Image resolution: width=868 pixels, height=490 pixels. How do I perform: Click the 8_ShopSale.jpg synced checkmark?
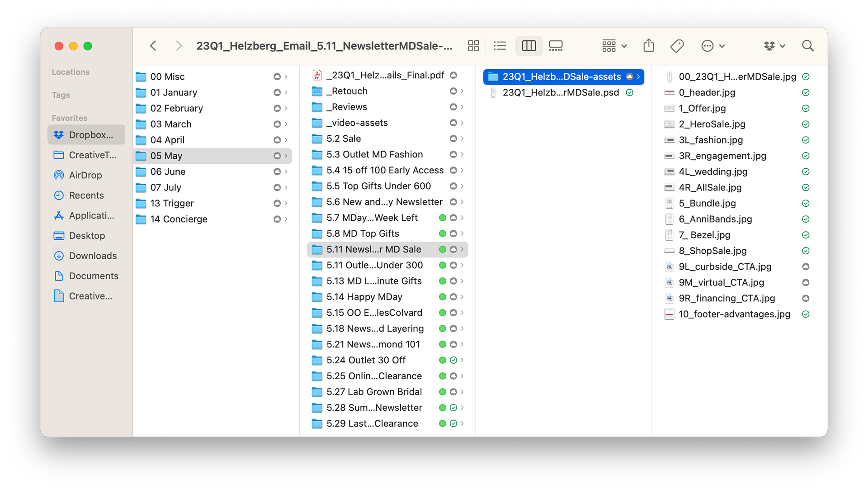tap(806, 251)
